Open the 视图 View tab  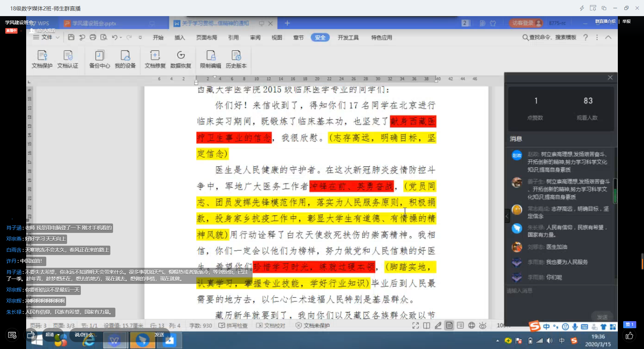(x=277, y=38)
